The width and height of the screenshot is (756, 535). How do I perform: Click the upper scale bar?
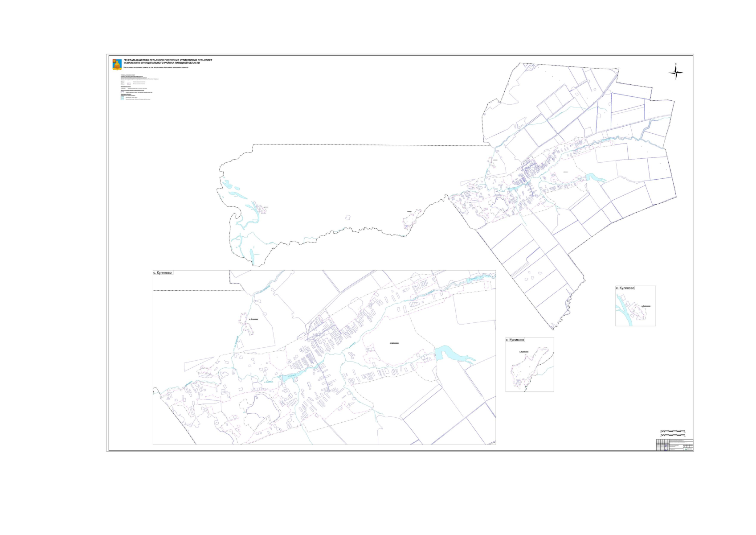point(672,431)
